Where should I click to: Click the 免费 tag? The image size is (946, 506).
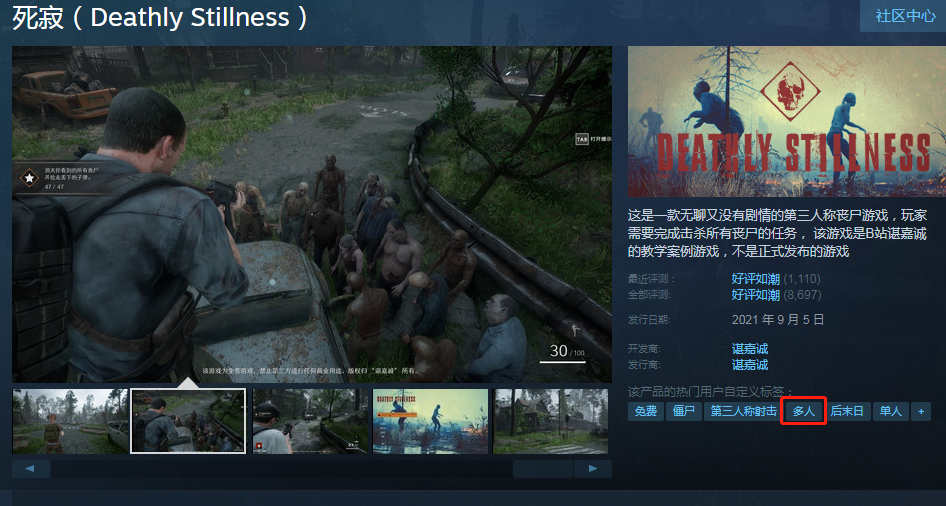[646, 411]
